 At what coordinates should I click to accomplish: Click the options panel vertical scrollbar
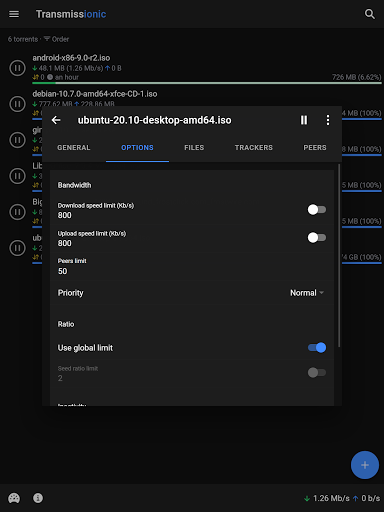[339, 256]
